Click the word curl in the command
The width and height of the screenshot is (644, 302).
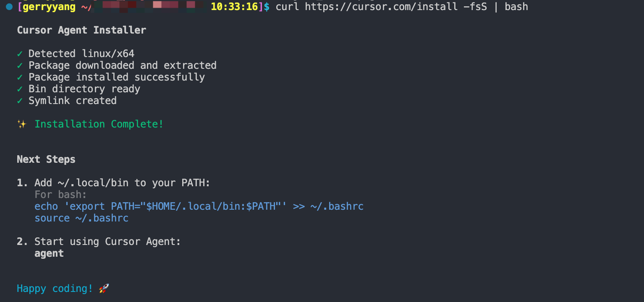tap(287, 7)
